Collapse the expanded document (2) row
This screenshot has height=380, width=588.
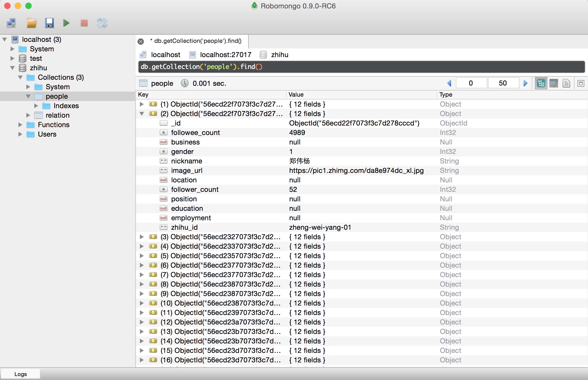(x=142, y=114)
